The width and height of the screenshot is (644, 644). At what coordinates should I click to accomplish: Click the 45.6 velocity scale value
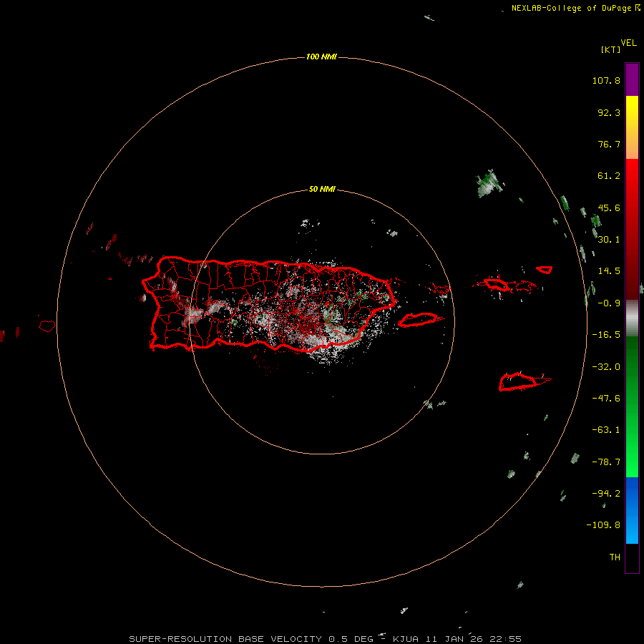pos(609,208)
